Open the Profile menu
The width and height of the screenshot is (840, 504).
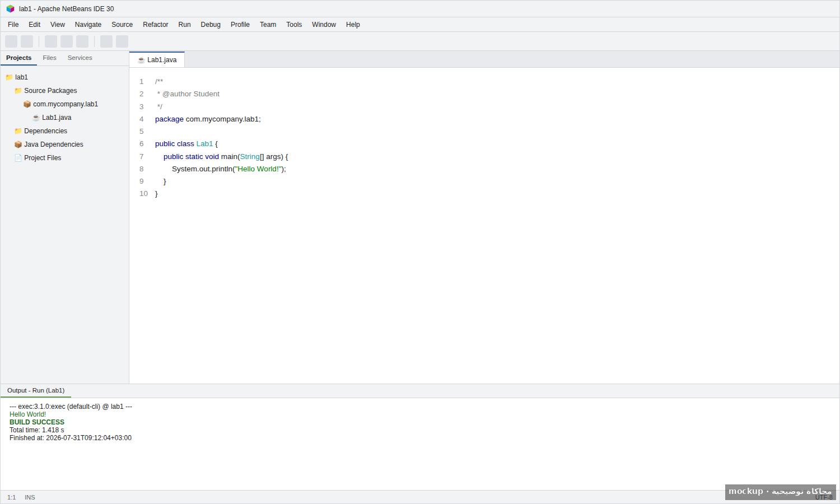(240, 25)
